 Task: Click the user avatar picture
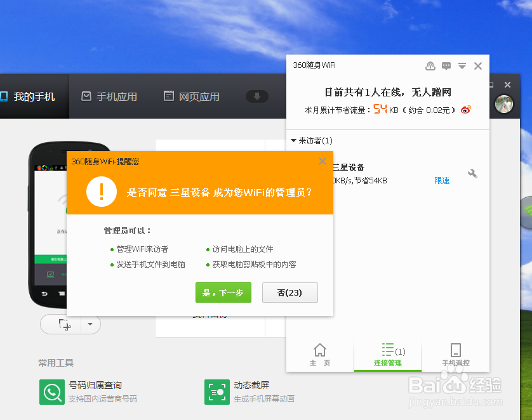point(504,104)
